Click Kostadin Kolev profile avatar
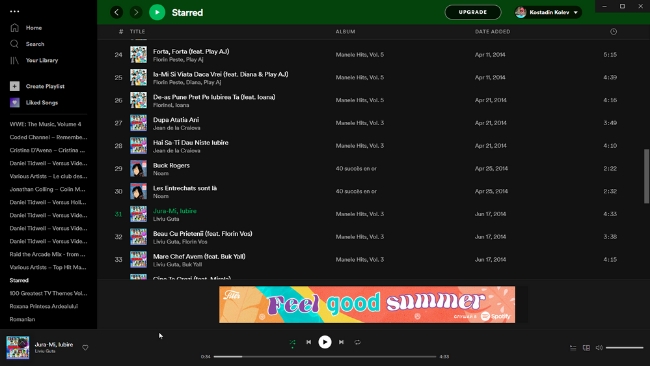Image resolution: width=650 pixels, height=366 pixels. (x=521, y=12)
